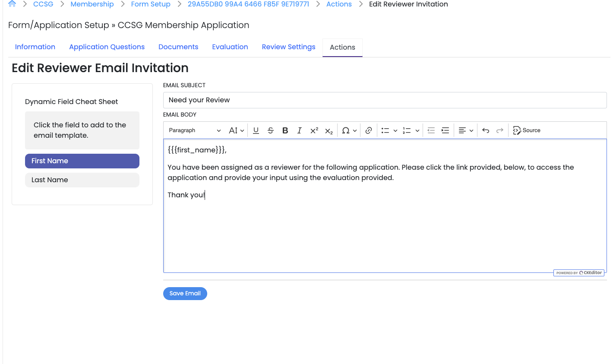This screenshot has height=364, width=613.
Task: Apply bold formatting in editor
Action: click(x=285, y=130)
